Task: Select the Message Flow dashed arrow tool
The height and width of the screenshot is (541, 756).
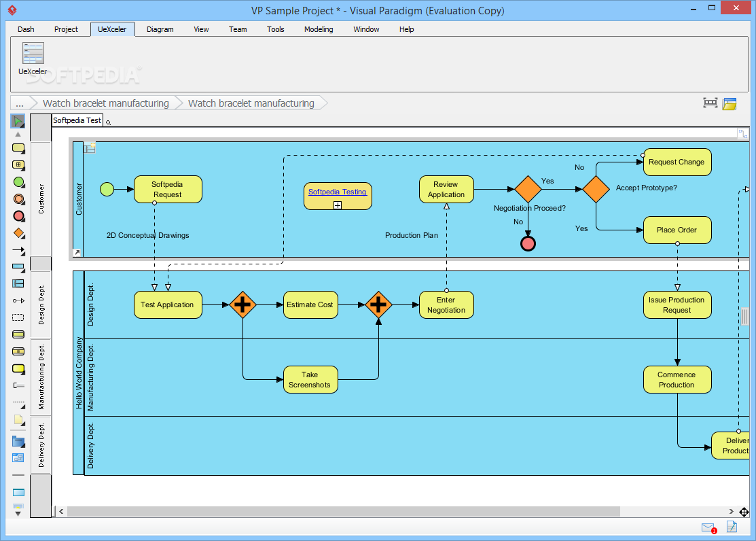Action: pos(18,300)
